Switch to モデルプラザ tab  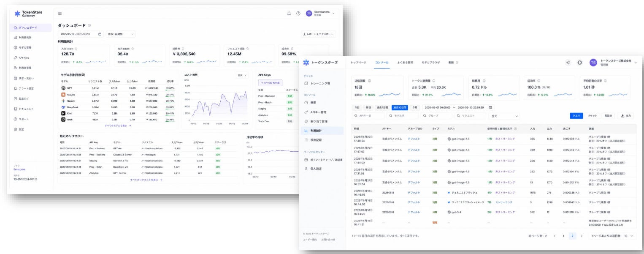pyautogui.click(x=430, y=62)
